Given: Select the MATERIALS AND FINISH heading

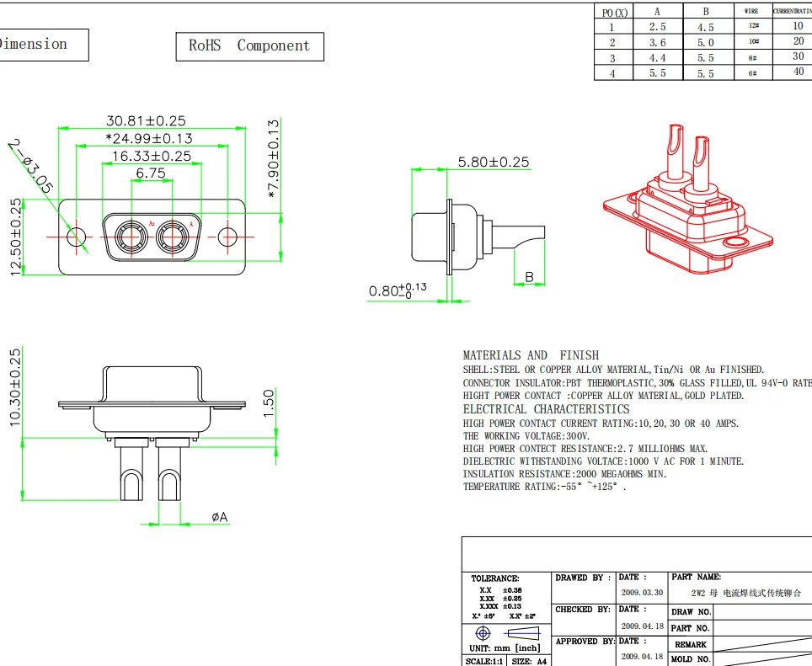Looking at the screenshot, I should 531,355.
